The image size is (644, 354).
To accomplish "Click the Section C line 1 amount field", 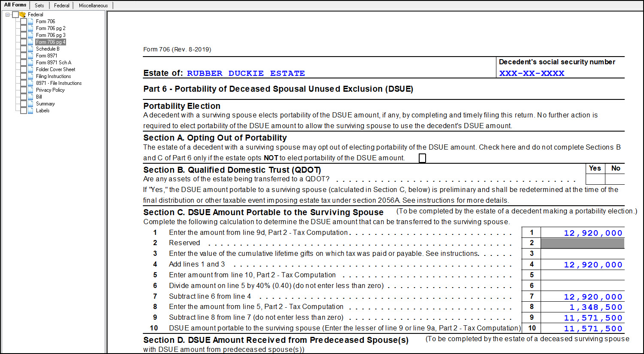I will (582, 233).
